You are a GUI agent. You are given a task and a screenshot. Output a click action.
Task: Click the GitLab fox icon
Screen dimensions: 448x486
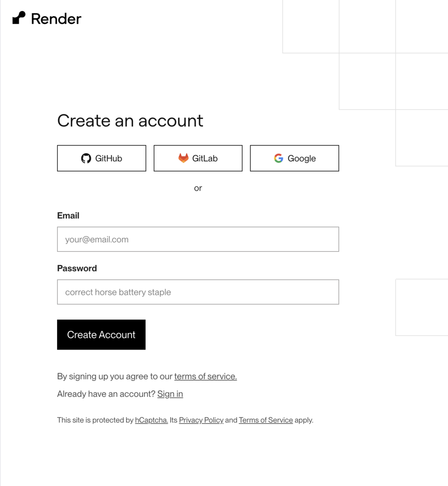click(183, 158)
